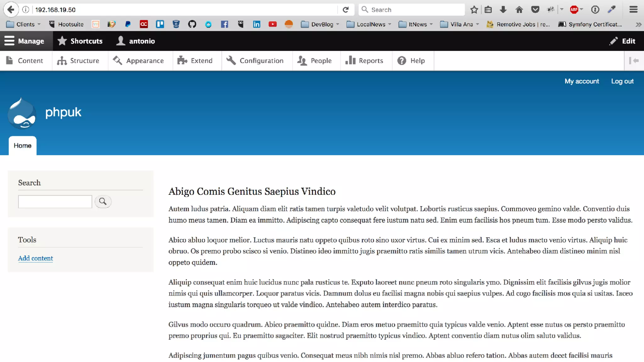Open the browser downloads arrow icon
Screen dimensions: 644x362
pos(503,10)
